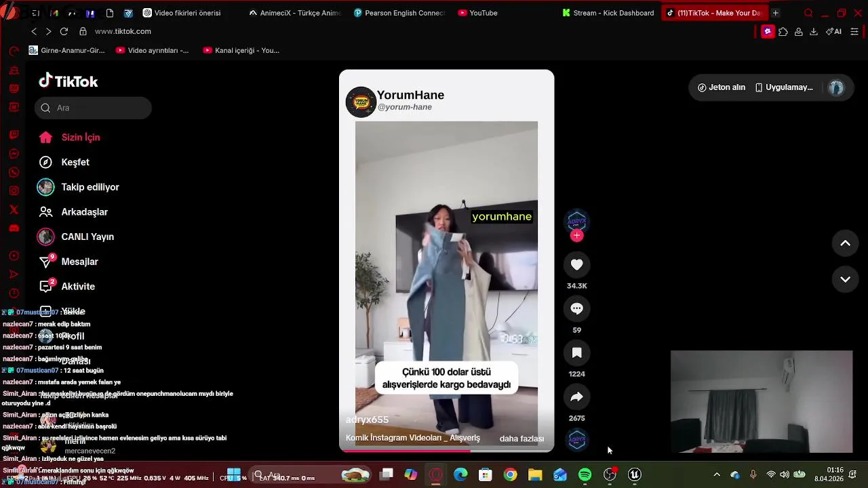Switch to Video fikirleri önerisi tab
The height and width of the screenshot is (488, 868).
[x=181, y=13]
